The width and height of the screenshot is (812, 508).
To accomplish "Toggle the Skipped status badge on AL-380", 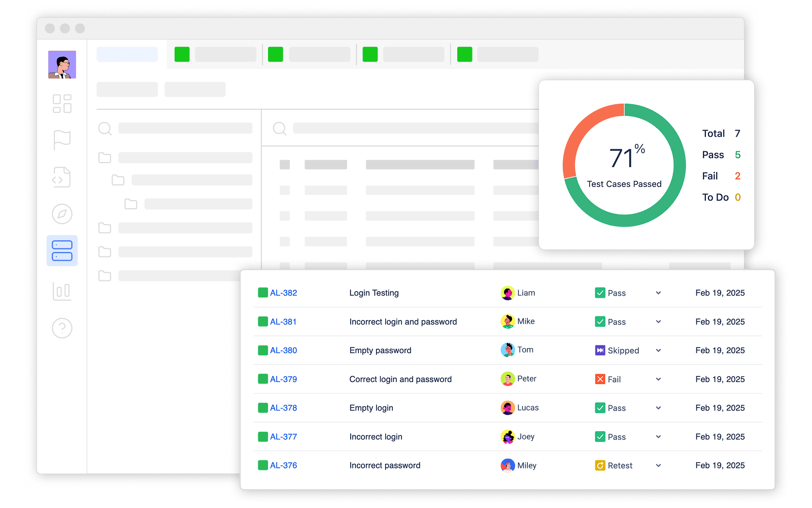I will 599,350.
